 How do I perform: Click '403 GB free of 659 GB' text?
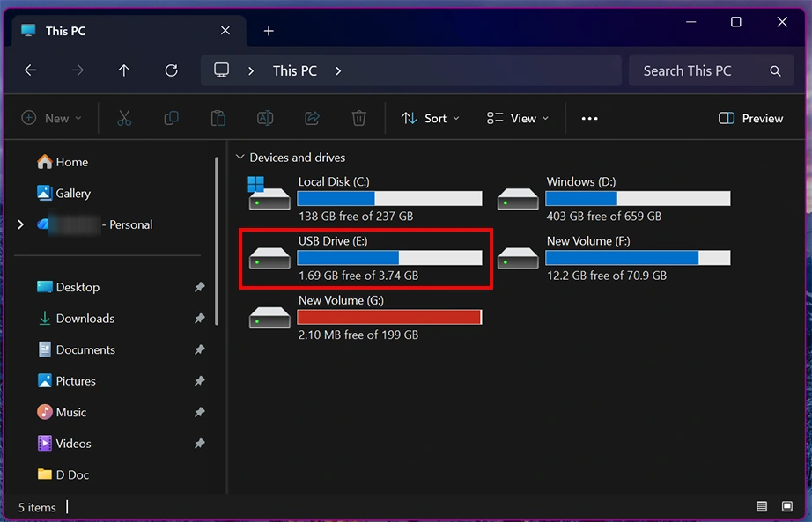[604, 216]
